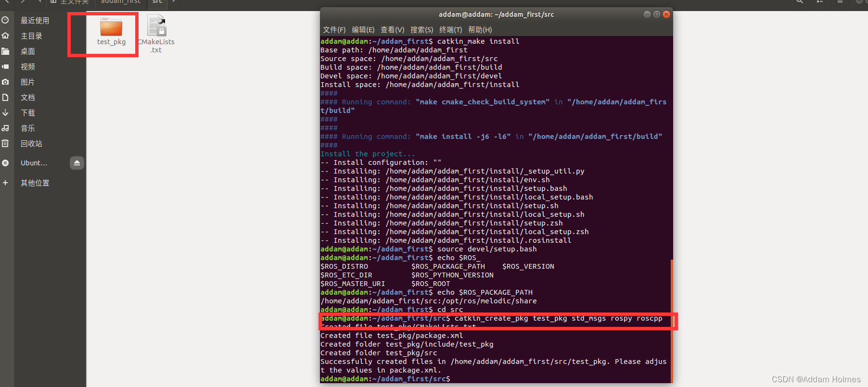Open terminal 终端(T) menu
The width and height of the screenshot is (868, 387).
[451, 30]
